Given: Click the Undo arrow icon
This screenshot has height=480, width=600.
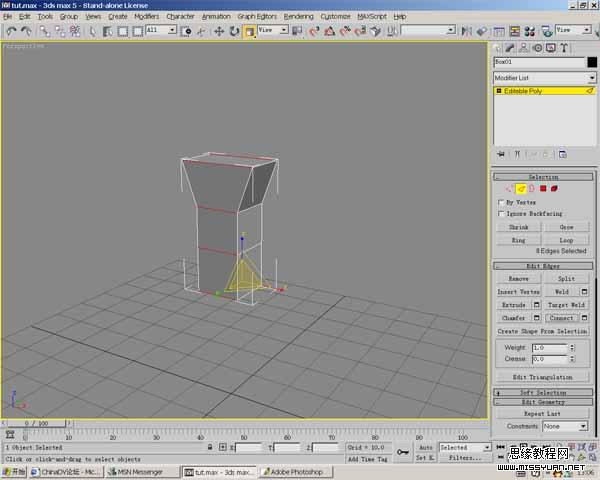Looking at the screenshot, I should click(x=11, y=31).
